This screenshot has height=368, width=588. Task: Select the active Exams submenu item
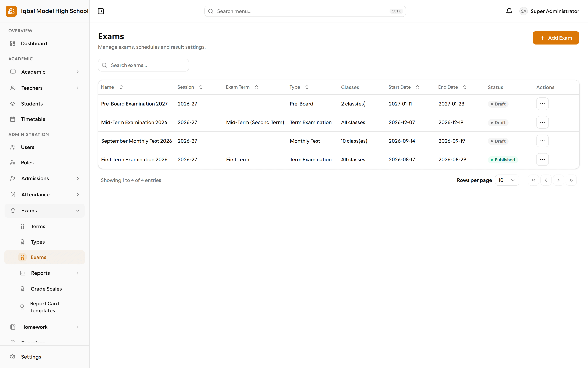coord(45,257)
